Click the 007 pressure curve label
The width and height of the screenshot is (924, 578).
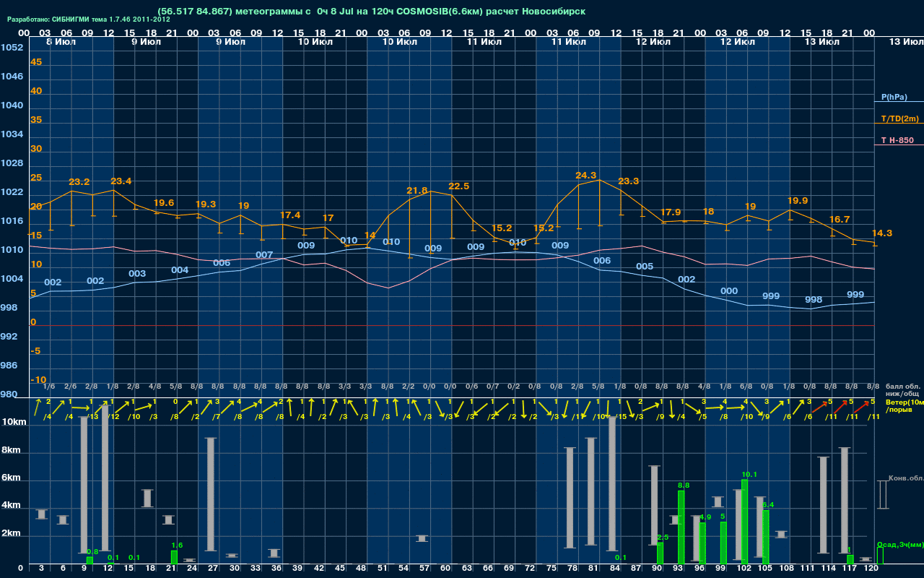(x=264, y=255)
